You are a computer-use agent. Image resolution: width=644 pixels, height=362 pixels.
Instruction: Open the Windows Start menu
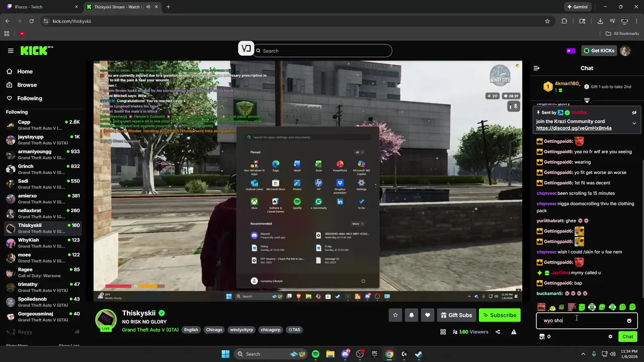point(225,354)
